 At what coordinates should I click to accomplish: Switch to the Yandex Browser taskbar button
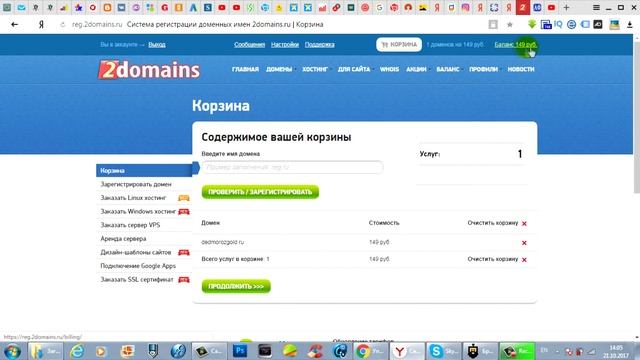tap(407, 351)
